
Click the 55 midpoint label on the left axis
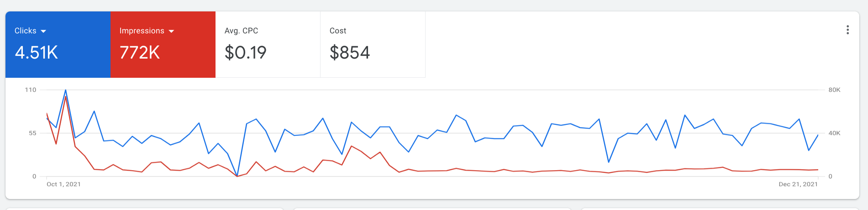click(32, 133)
